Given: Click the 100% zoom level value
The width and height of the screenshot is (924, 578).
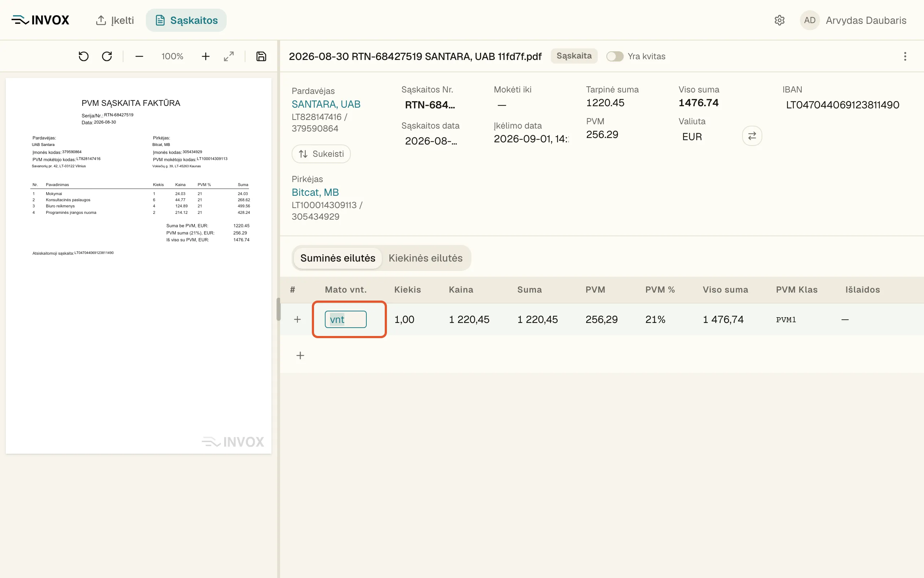Looking at the screenshot, I should pyautogui.click(x=172, y=57).
